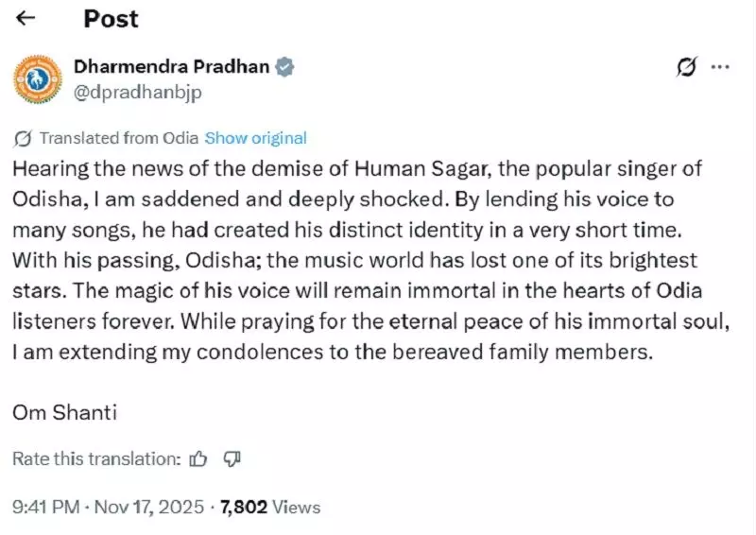The image size is (756, 535).
Task: Open the Dharmendra Pradhan display name
Action: [170, 67]
